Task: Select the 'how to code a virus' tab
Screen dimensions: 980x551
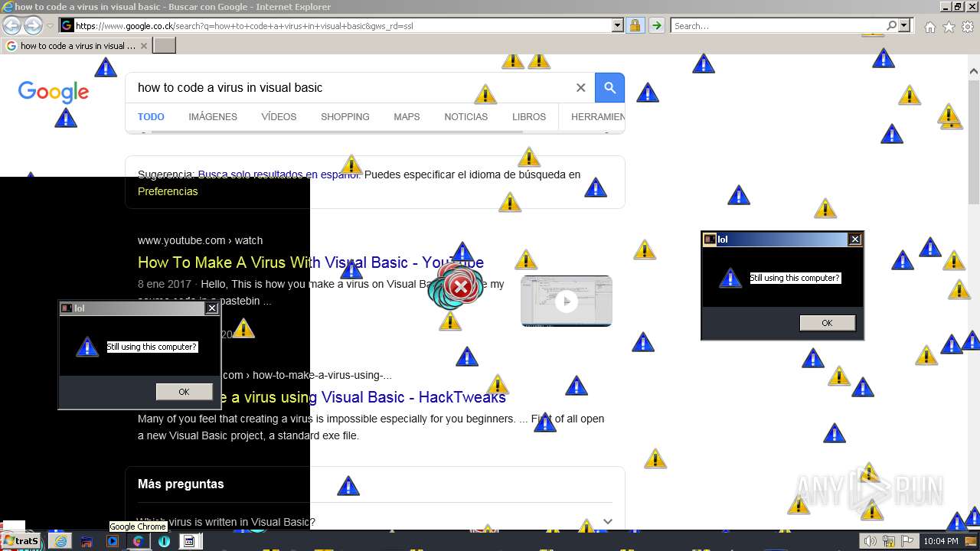Action: (75, 46)
